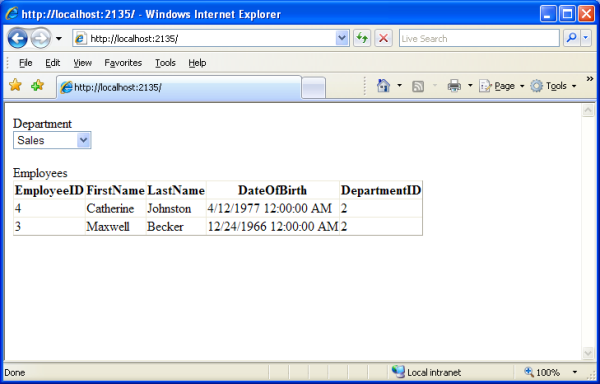Open the Tools gear command bar menu
Image resolution: width=600 pixels, height=384 pixels.
(x=553, y=86)
